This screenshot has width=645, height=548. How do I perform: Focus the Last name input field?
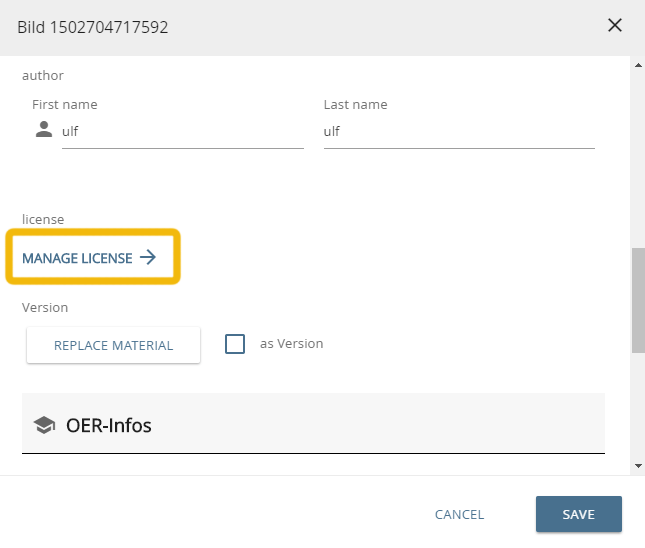tap(458, 131)
